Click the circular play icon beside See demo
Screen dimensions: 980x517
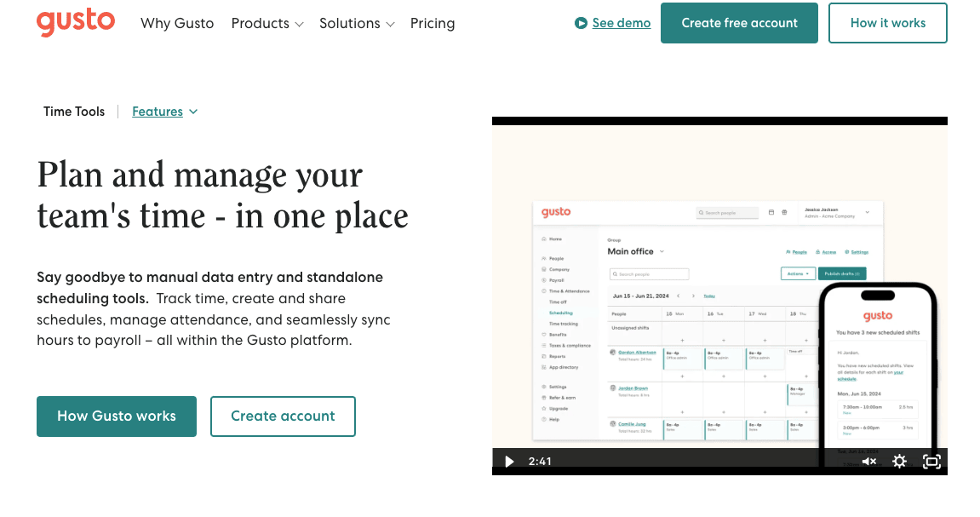(582, 22)
